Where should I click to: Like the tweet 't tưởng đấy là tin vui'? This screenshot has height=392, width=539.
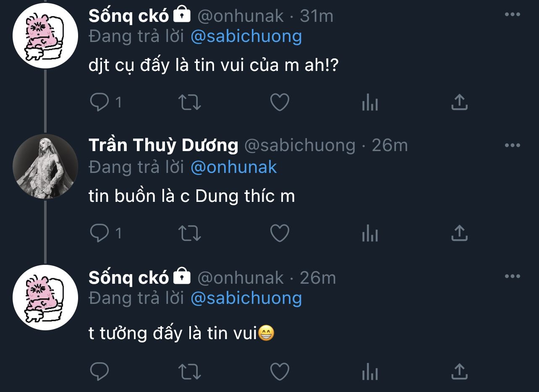tap(280, 371)
